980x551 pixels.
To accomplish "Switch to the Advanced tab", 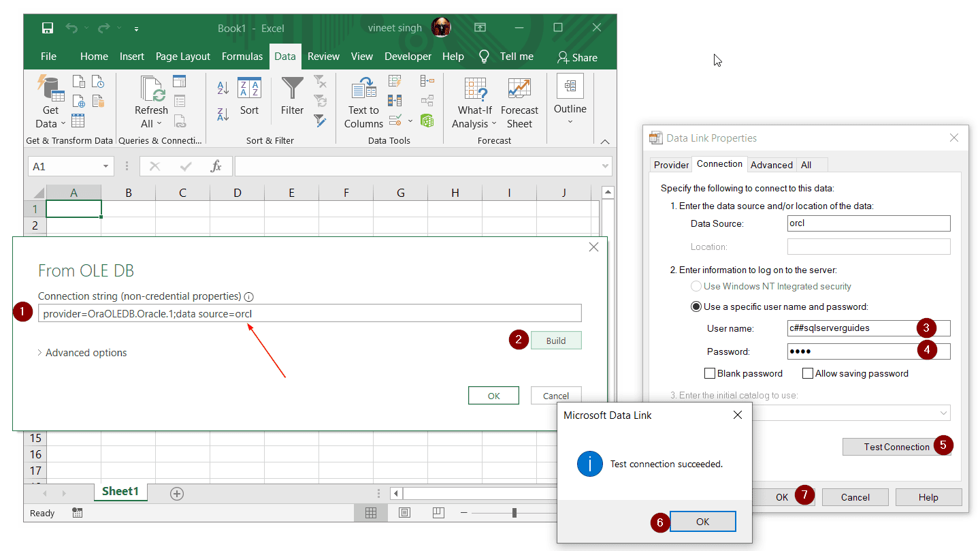I will coord(771,164).
